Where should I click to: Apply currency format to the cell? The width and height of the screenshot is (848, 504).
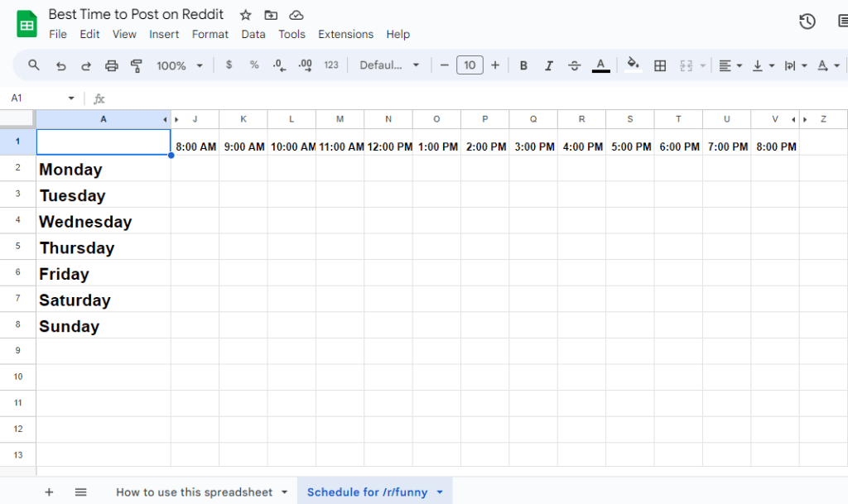click(x=229, y=65)
